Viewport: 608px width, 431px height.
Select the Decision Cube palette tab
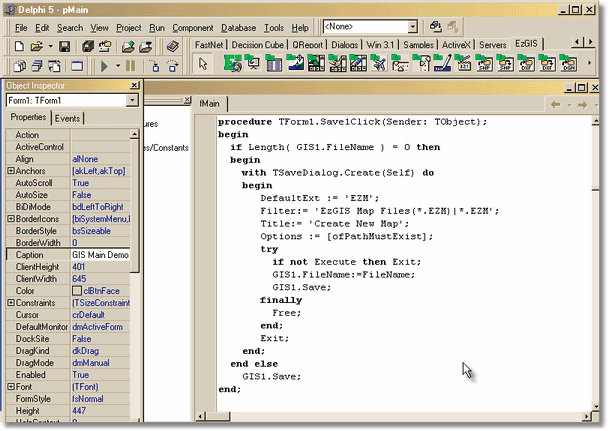click(x=257, y=45)
